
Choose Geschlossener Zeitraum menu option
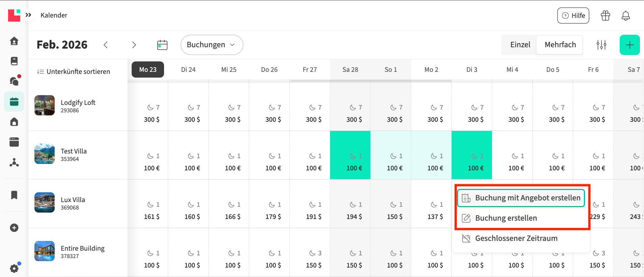[516, 239]
